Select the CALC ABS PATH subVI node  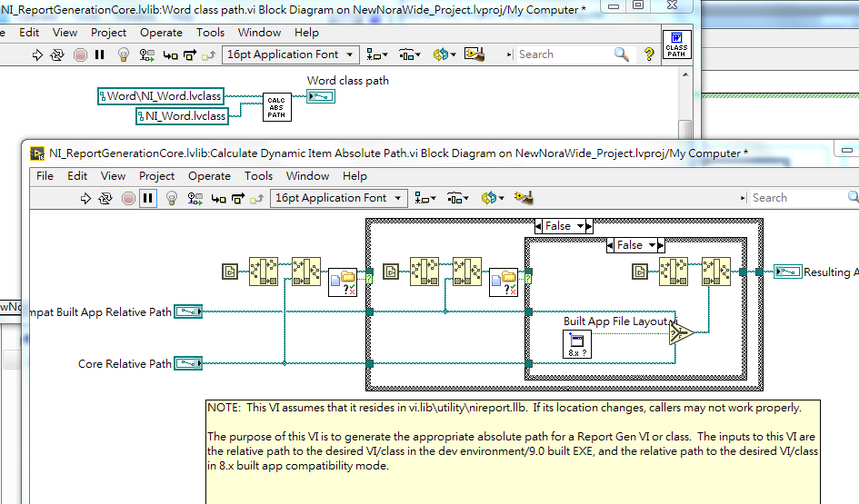[x=276, y=107]
